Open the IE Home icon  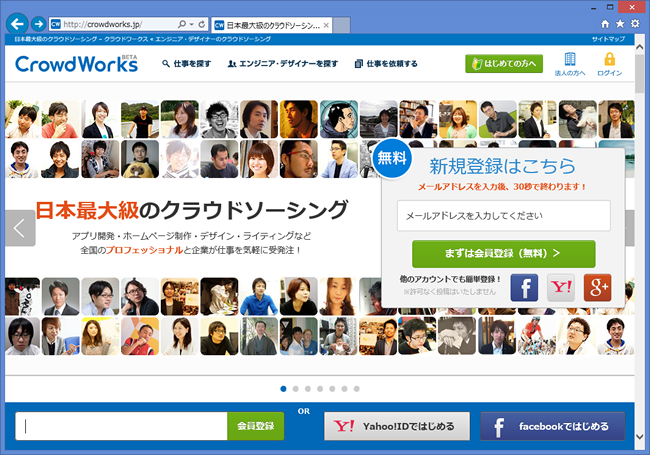(x=604, y=22)
